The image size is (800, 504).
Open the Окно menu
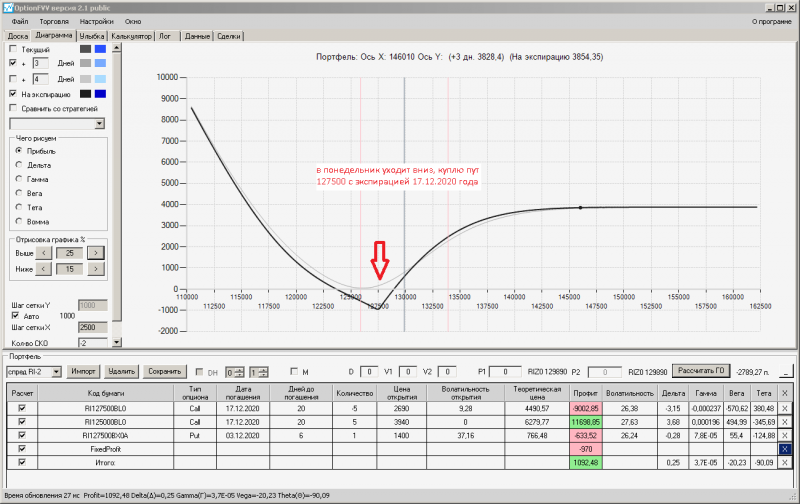click(133, 21)
